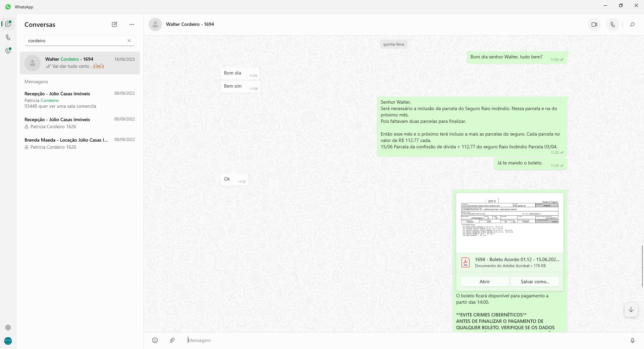
Task: Open the new chat compose icon
Action: pyautogui.click(x=114, y=24)
